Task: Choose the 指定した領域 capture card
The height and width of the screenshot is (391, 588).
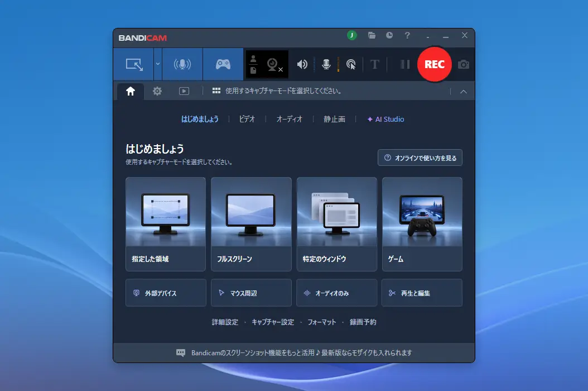Action: click(x=166, y=224)
